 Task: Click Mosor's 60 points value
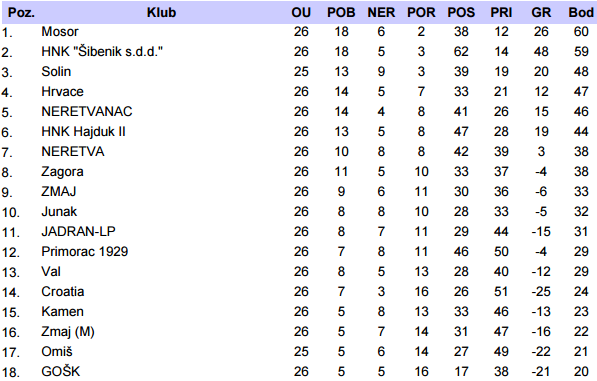(581, 32)
